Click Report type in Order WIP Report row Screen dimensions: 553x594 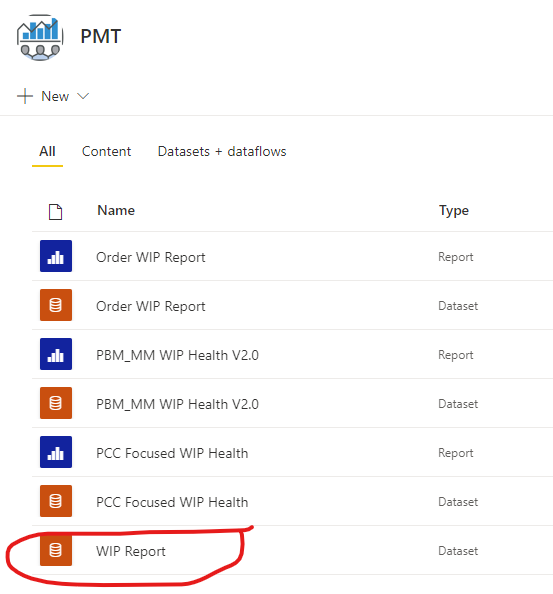point(456,257)
